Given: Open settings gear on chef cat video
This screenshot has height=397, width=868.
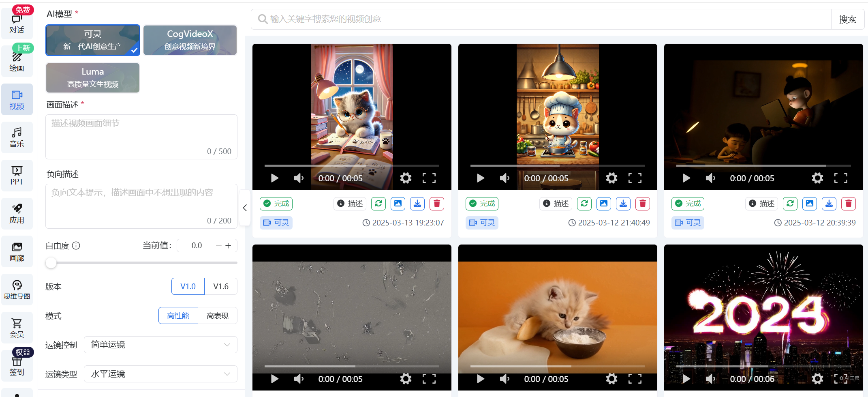Looking at the screenshot, I should coord(611,178).
